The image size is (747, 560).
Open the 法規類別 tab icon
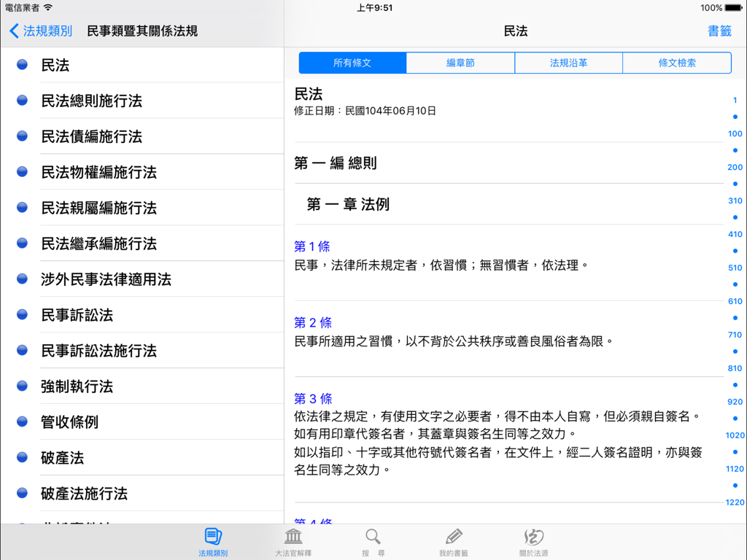[x=212, y=539]
